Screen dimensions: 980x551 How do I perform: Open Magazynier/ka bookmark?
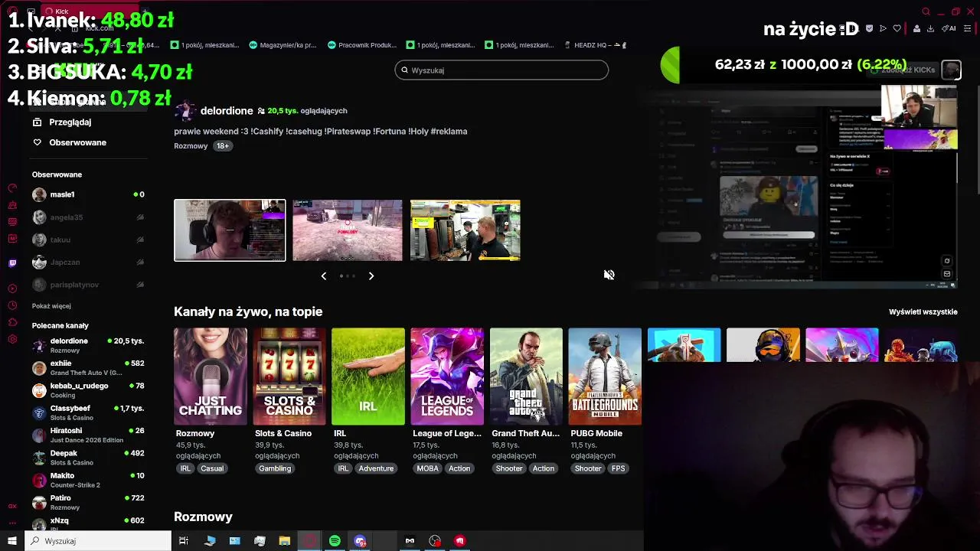283,45
